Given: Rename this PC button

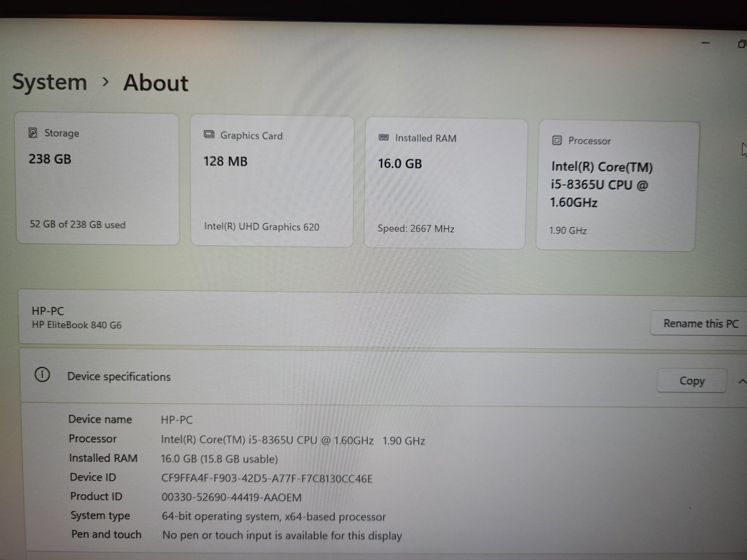Looking at the screenshot, I should (699, 323).
